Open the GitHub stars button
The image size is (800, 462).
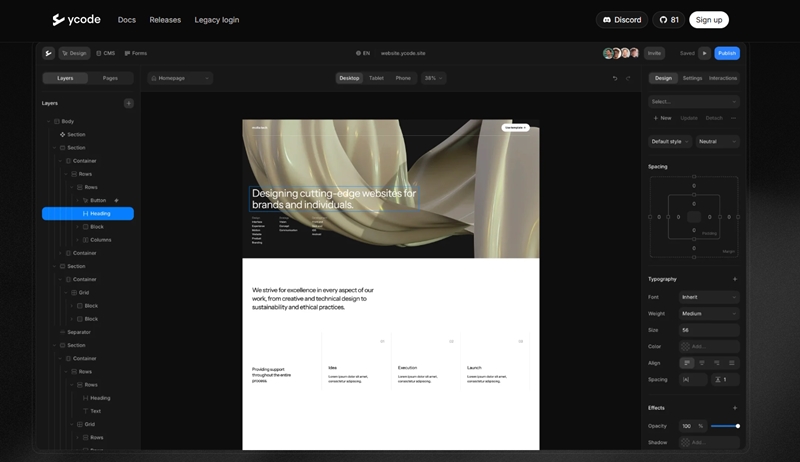[x=669, y=20]
